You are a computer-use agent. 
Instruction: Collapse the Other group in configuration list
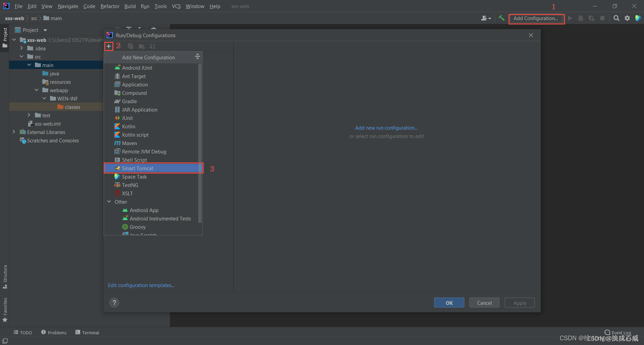tap(109, 202)
